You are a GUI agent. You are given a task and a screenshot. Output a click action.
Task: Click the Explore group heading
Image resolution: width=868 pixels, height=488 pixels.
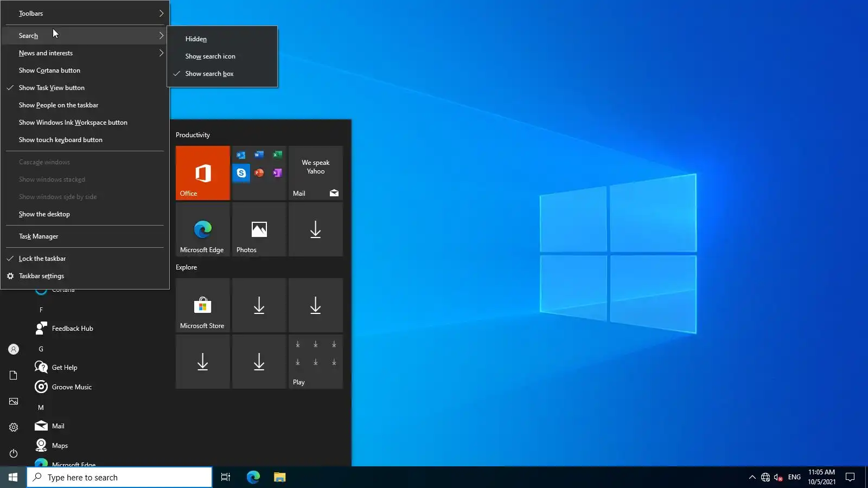186,267
